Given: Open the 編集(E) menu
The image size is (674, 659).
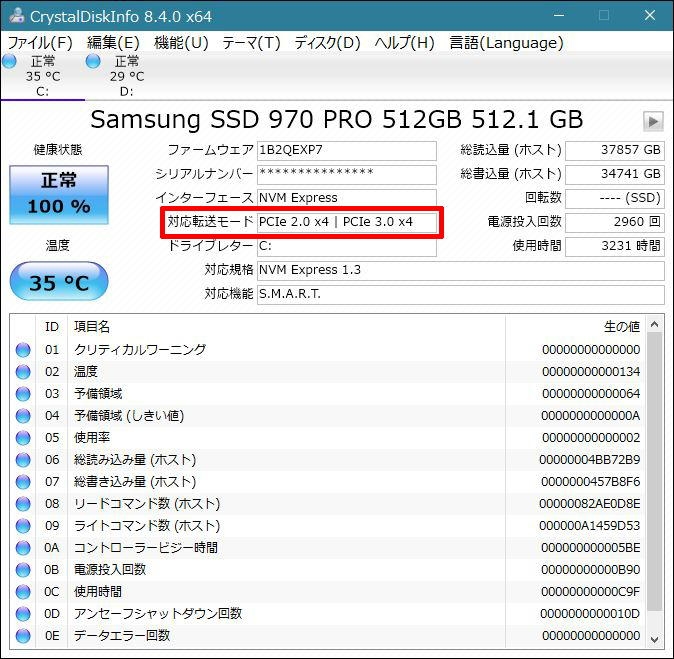Looking at the screenshot, I should 113,43.
